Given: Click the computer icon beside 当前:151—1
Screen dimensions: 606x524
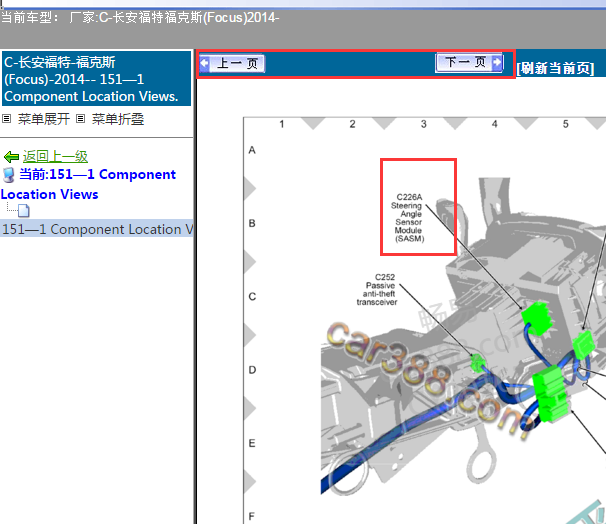Looking at the screenshot, I should [9, 175].
